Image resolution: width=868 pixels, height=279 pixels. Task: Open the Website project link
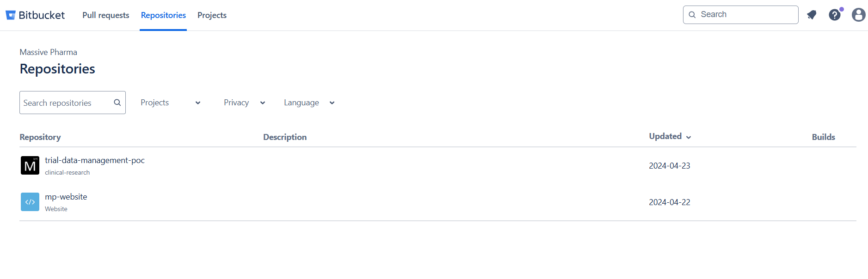coord(56,209)
